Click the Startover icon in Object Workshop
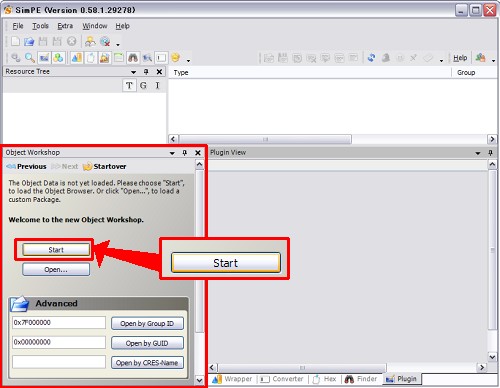 (87, 166)
